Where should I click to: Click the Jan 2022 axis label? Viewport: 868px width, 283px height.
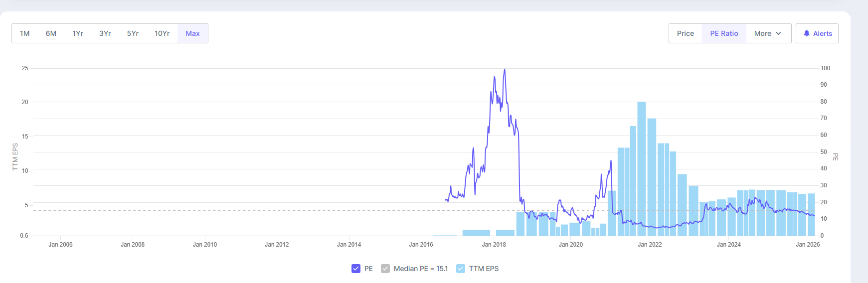pos(650,245)
